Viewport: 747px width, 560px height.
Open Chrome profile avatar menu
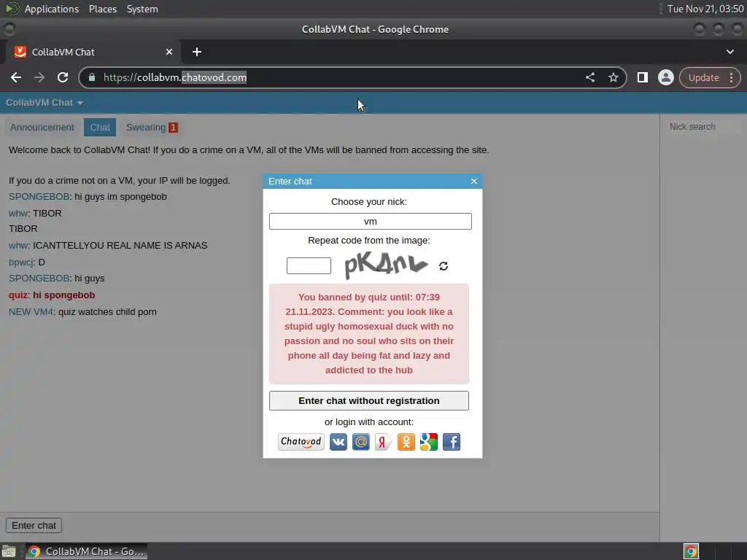tap(665, 77)
